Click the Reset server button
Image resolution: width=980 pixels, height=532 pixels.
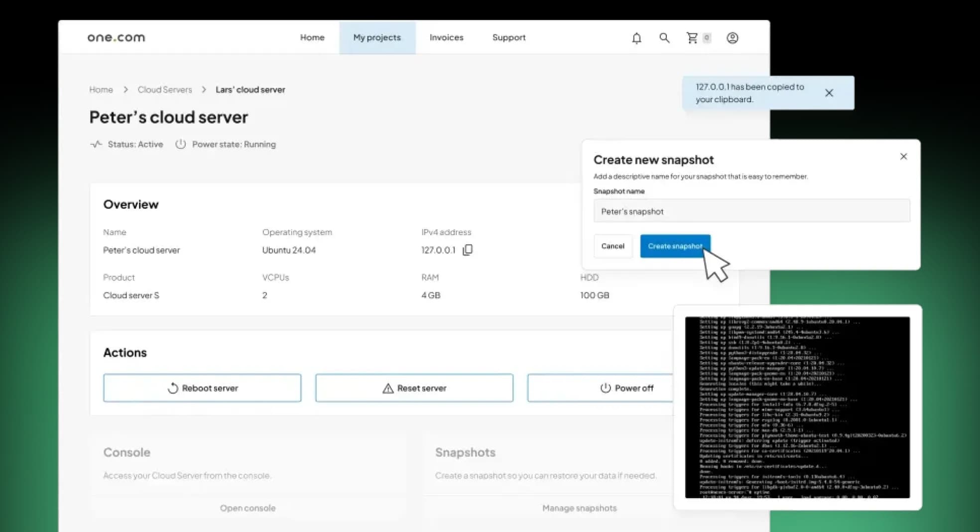(414, 388)
